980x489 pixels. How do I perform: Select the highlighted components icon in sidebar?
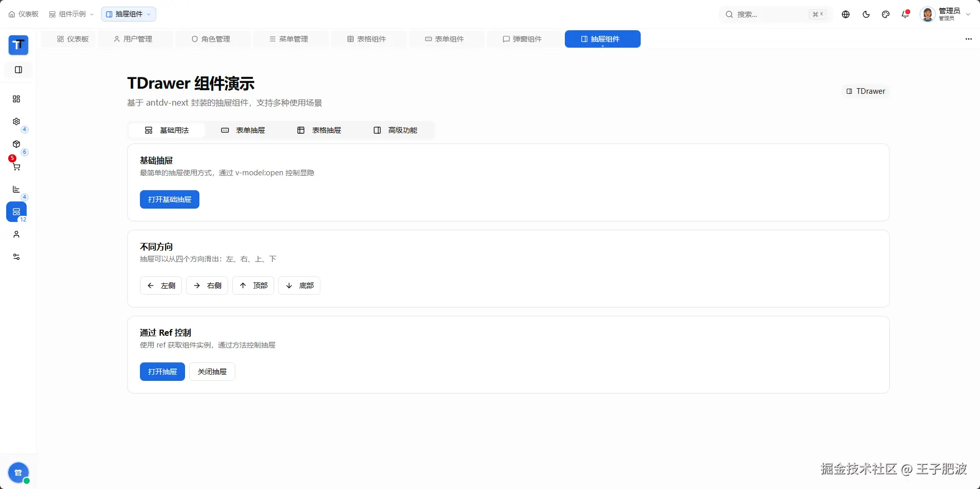pos(16,212)
